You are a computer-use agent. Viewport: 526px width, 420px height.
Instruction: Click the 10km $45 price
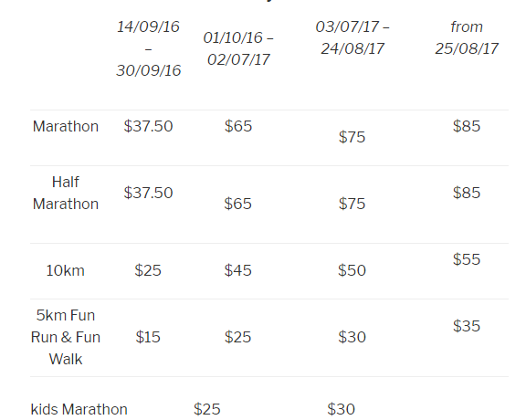pyautogui.click(x=237, y=270)
